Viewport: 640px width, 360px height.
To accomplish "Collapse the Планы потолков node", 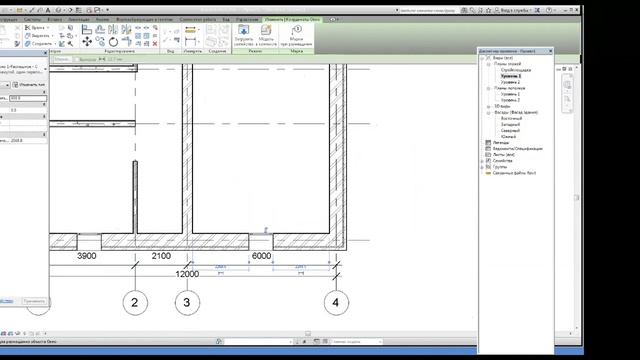I will 488,88.
